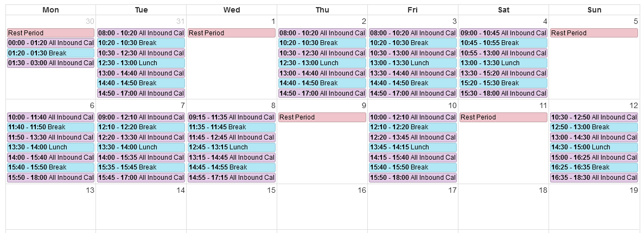The height and width of the screenshot is (233, 644).
Task: Open Saturday 4 15:20 - 15:30 Break
Action: click(503, 83)
